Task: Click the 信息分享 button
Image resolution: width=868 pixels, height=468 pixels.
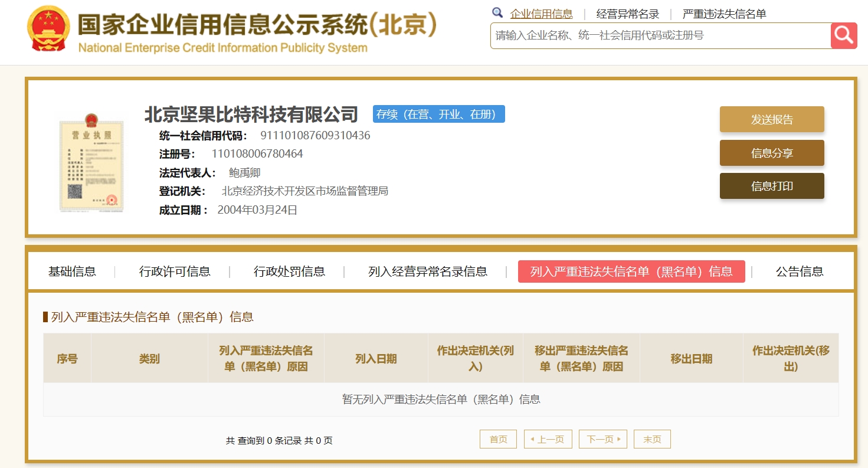Action: pyautogui.click(x=772, y=153)
